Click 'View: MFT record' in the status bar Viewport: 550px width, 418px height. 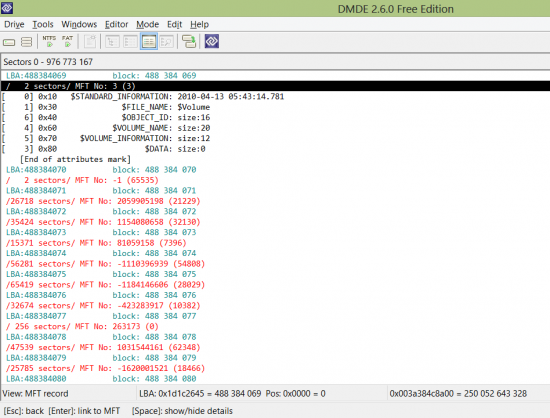click(x=35, y=393)
